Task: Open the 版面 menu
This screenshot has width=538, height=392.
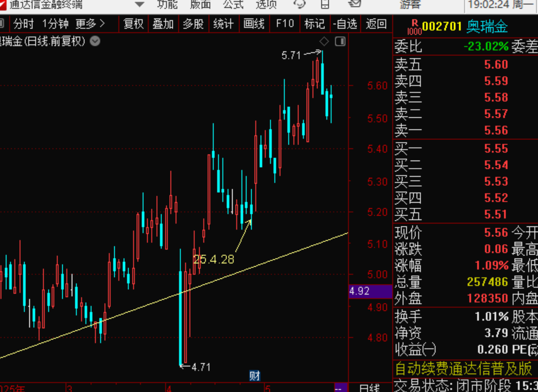Action: coord(200,5)
